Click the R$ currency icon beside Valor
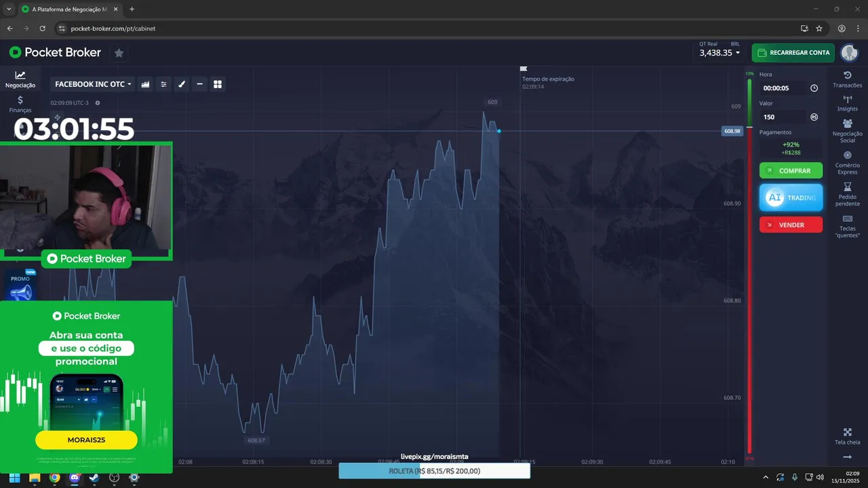Image resolution: width=868 pixels, height=488 pixels. [x=814, y=117]
